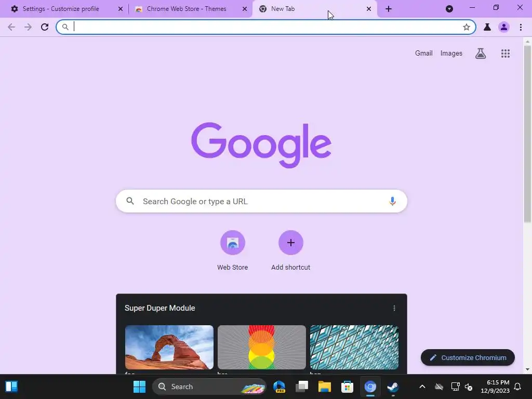Screen dimensions: 532x399
Task: Open Gmail link
Action: [x=424, y=54]
